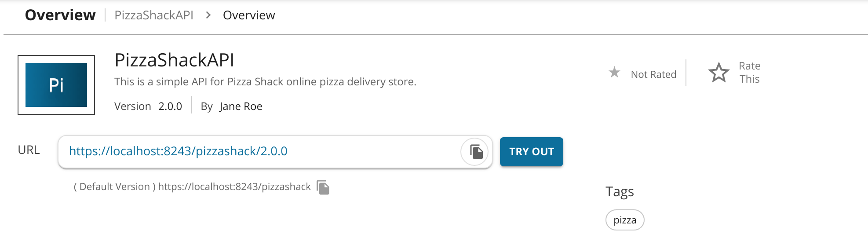Copy the default version URL
Screen dimensions: 868x234
point(323,187)
